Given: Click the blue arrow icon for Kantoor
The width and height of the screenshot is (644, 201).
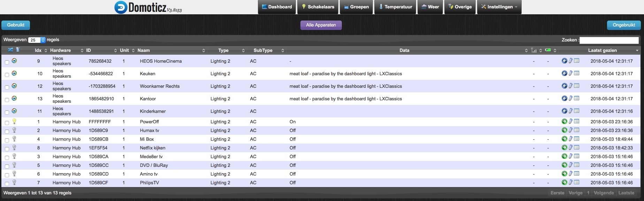Looking at the screenshot, I should click(x=565, y=98).
